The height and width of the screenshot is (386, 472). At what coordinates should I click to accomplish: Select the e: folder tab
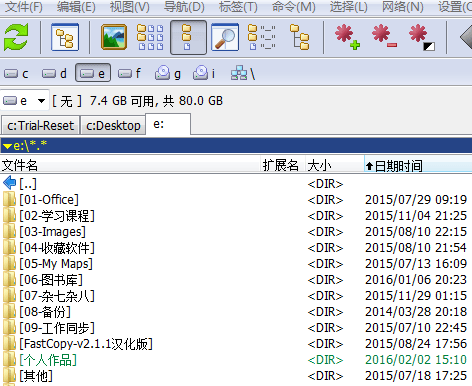[x=168, y=124]
